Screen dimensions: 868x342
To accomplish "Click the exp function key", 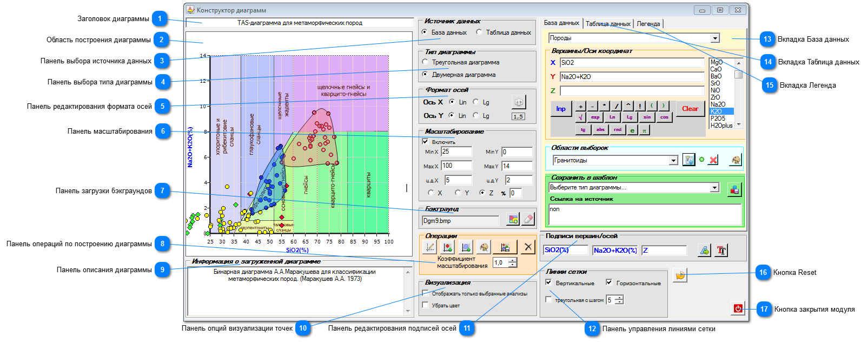I will tap(595, 117).
